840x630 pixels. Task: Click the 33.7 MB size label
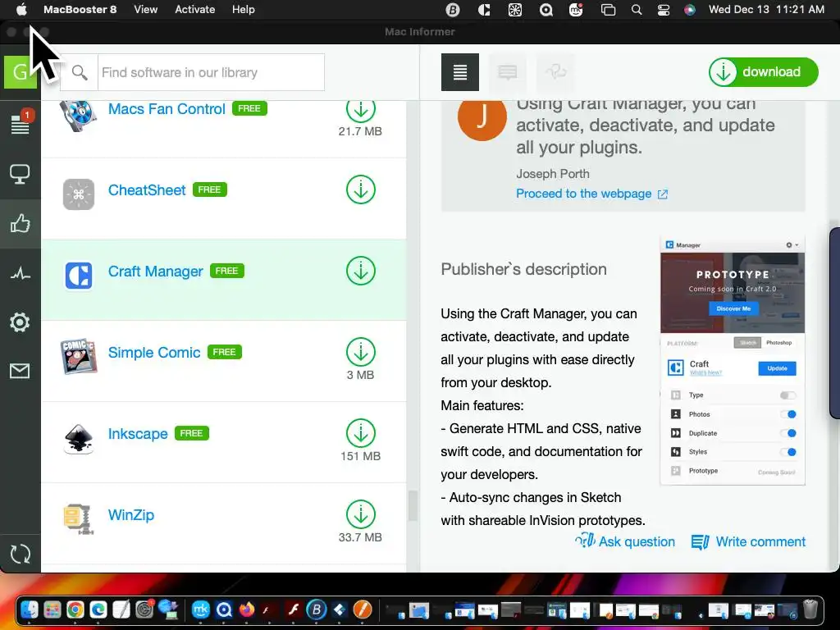360,537
